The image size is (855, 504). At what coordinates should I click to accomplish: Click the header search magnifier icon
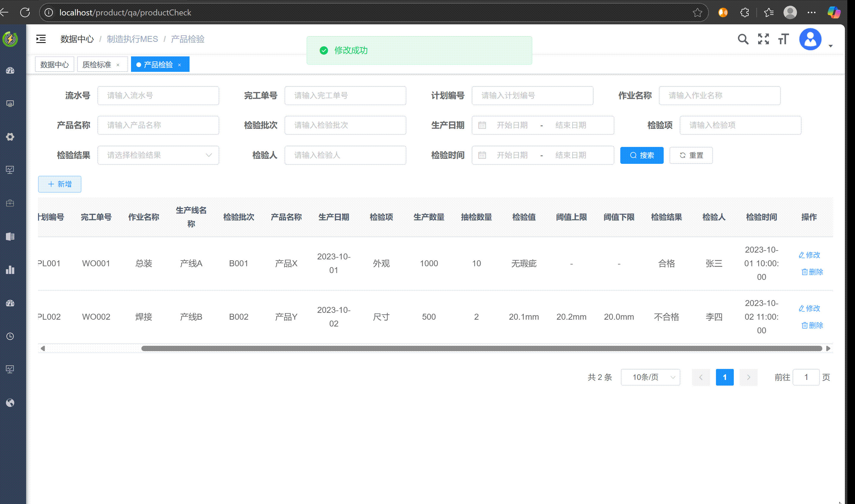click(x=743, y=39)
